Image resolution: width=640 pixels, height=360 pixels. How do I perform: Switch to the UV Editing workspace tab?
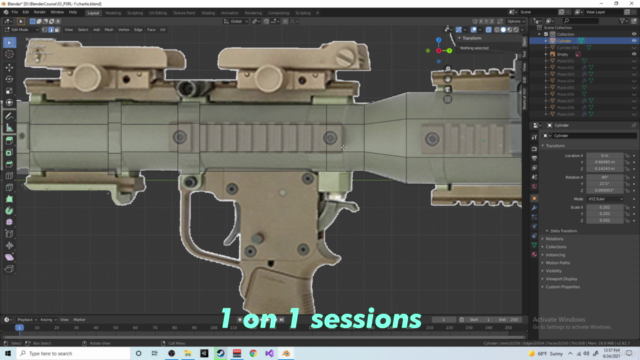click(158, 13)
